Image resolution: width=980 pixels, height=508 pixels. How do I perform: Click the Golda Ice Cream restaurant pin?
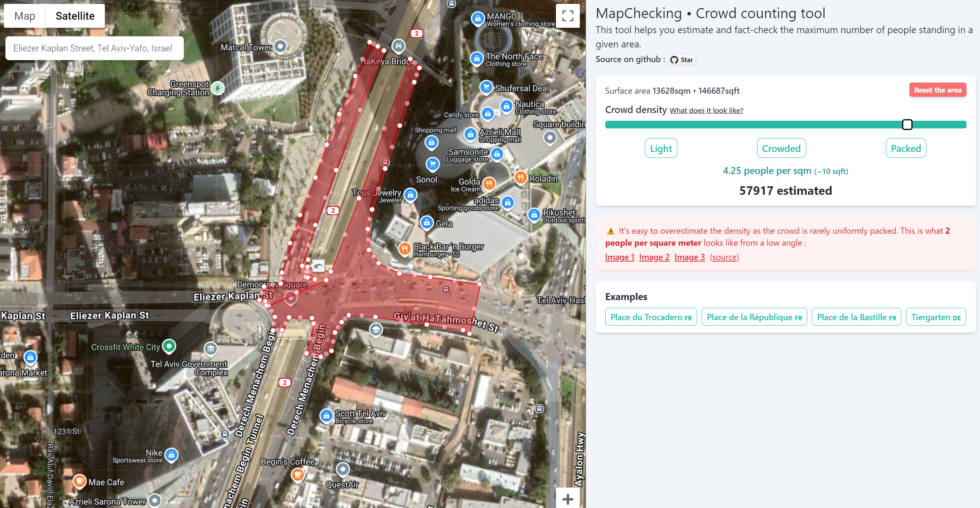pos(489,184)
